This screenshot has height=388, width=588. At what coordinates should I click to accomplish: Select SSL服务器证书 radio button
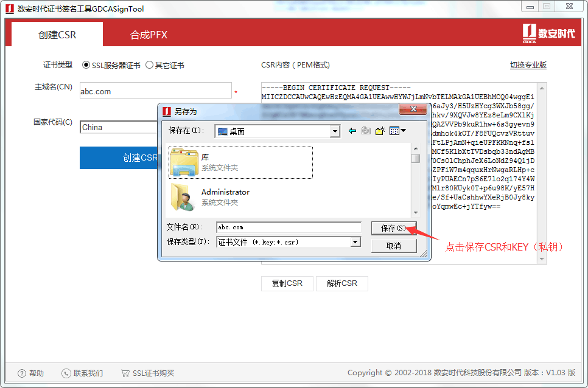[x=86, y=65]
